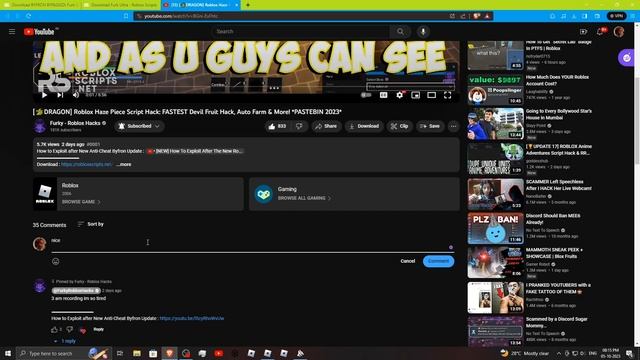The width and height of the screenshot is (640, 360).
Task: Open 'SCAMMER Left Speechless' video title
Action: tap(558, 185)
